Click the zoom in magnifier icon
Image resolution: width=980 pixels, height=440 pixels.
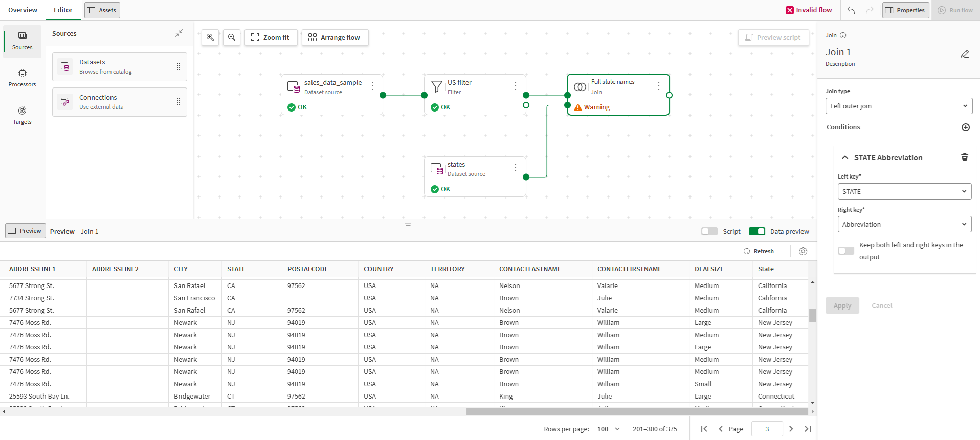pyautogui.click(x=210, y=37)
